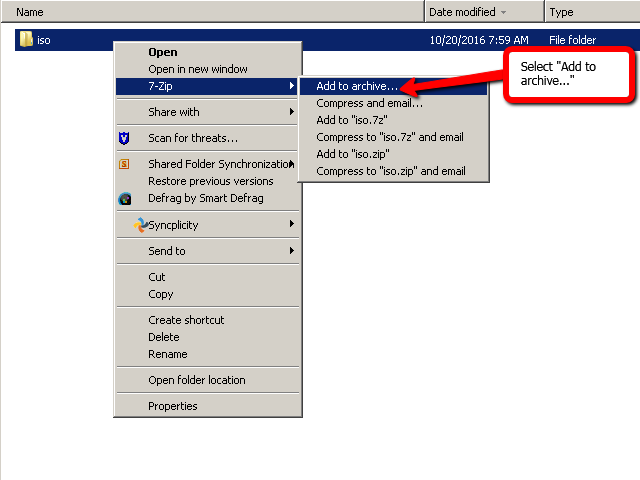The height and width of the screenshot is (480, 640).
Task: Choose Compress to "iso.zip" and email
Action: pos(390,171)
